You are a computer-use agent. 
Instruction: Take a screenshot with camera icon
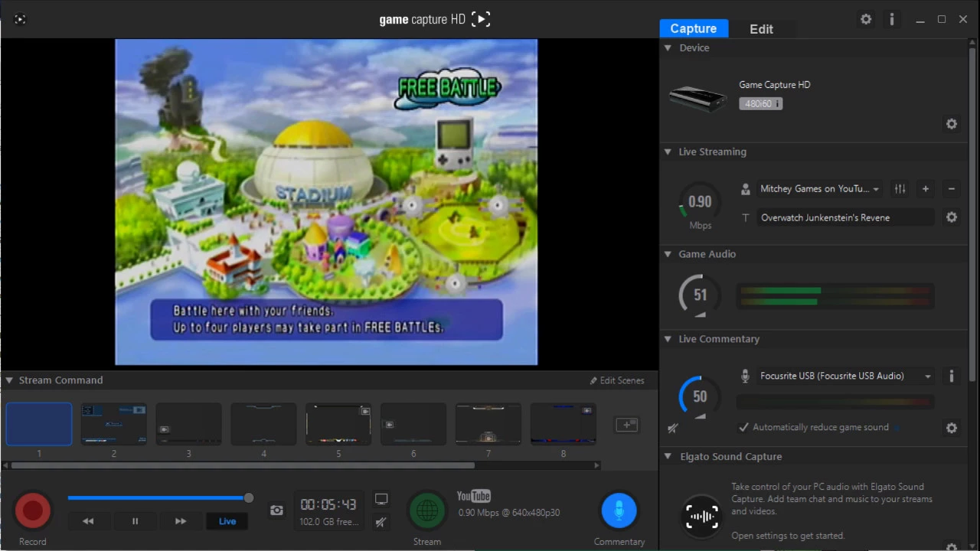[276, 510]
